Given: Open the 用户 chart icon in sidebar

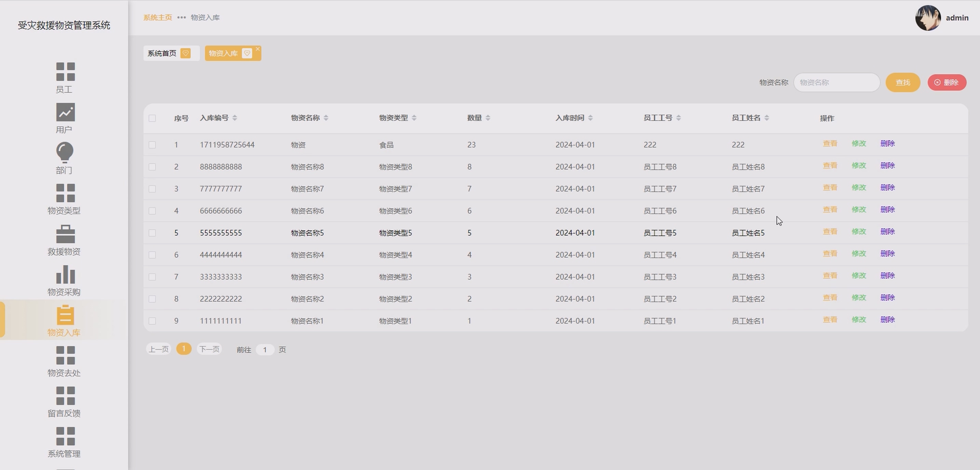Looking at the screenshot, I should pos(65,112).
